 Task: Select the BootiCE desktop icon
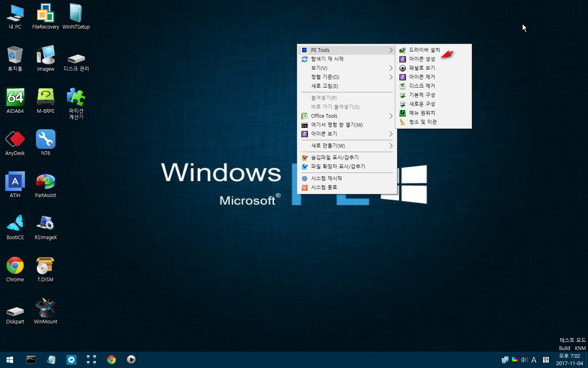tap(15, 227)
